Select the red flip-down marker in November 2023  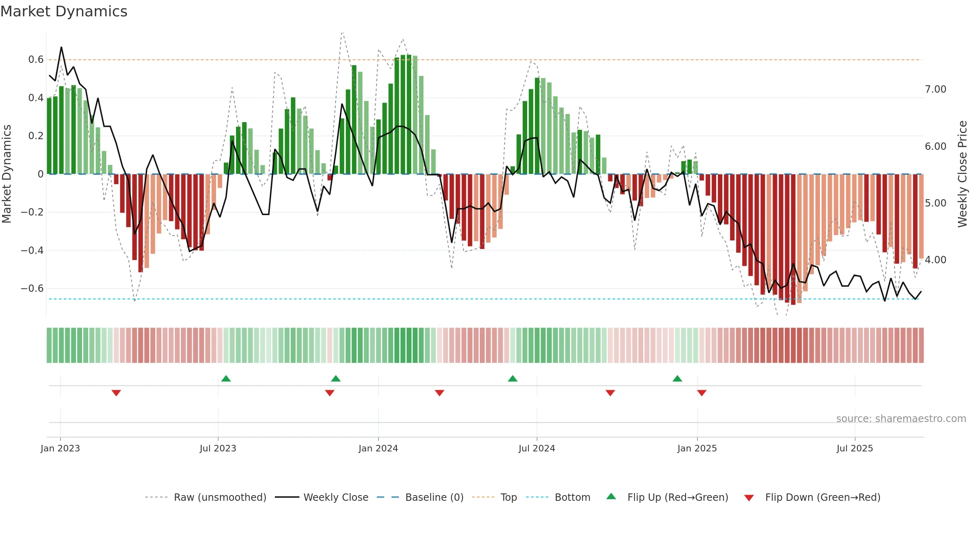pos(330,393)
